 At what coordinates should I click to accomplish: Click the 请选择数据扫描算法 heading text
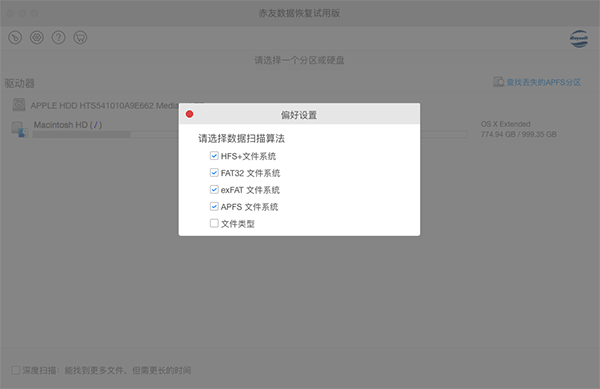tap(241, 138)
